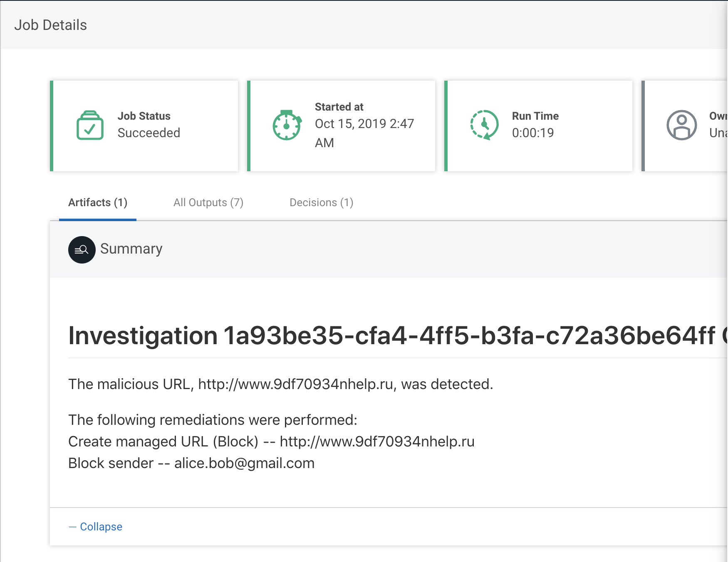Select the Decisions (1) tab

321,203
